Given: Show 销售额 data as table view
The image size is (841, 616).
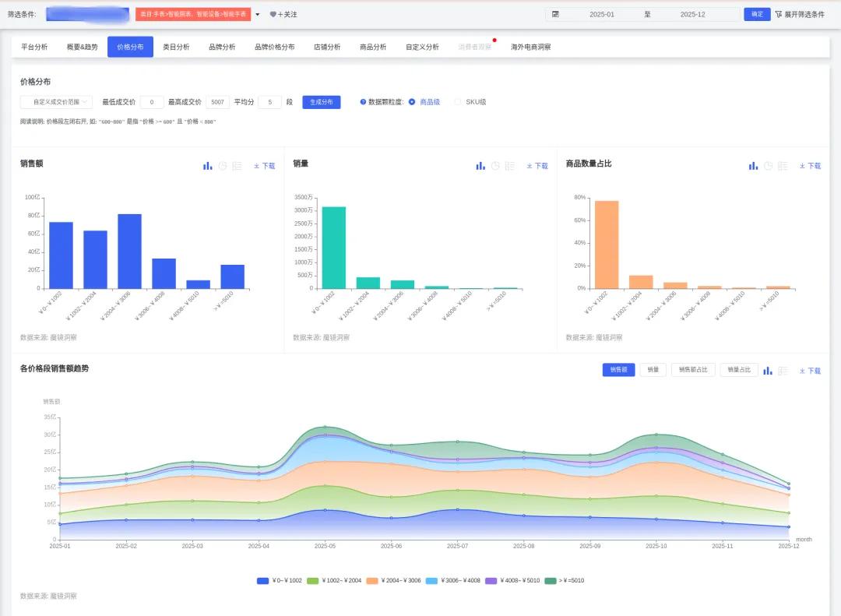Looking at the screenshot, I should point(238,166).
